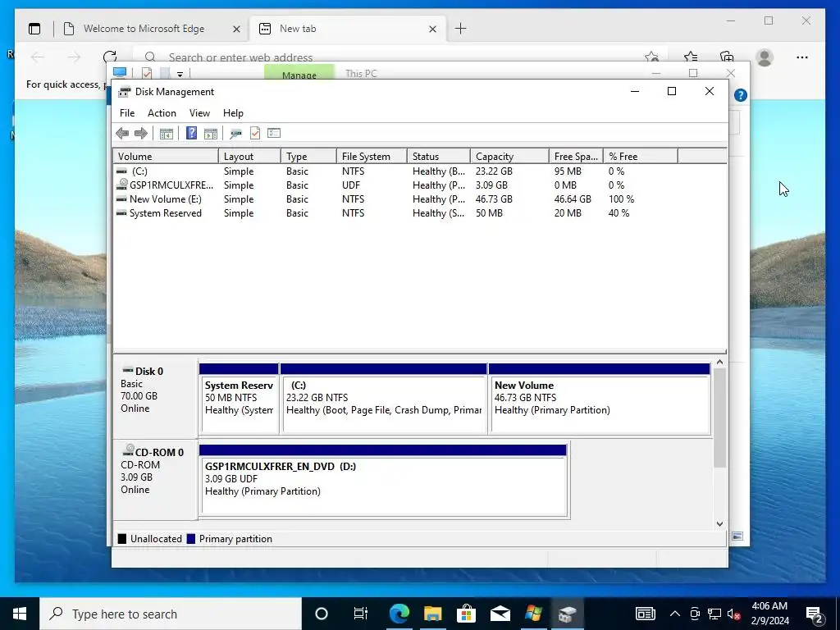Sort by the Volume column header

166,157
